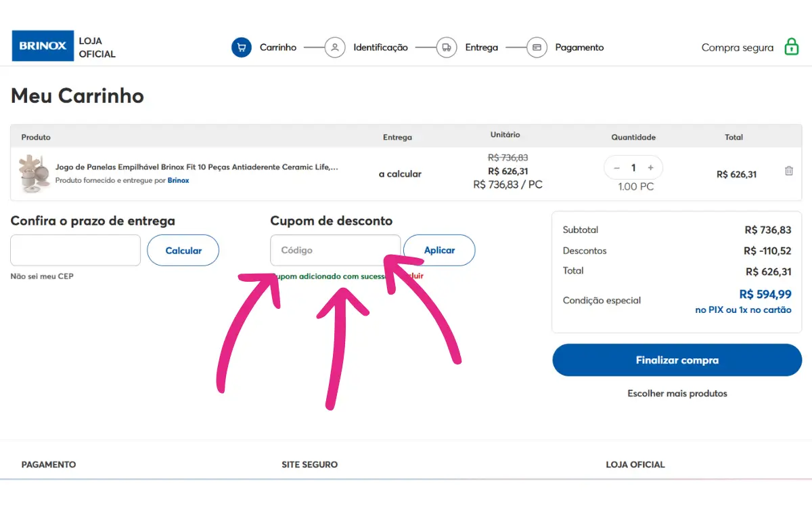Click the Confira o prazo de entrega heading
Viewport: 812px width, 508px height.
click(93, 221)
